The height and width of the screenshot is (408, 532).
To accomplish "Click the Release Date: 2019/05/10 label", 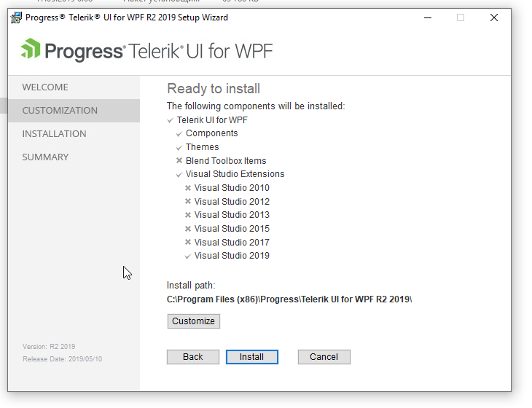I will click(x=63, y=359).
